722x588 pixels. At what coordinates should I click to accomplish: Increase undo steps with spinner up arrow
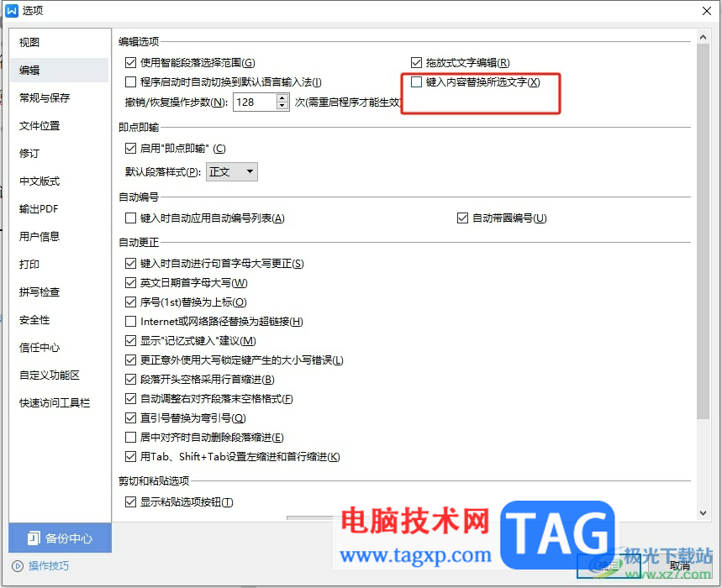coord(282,97)
